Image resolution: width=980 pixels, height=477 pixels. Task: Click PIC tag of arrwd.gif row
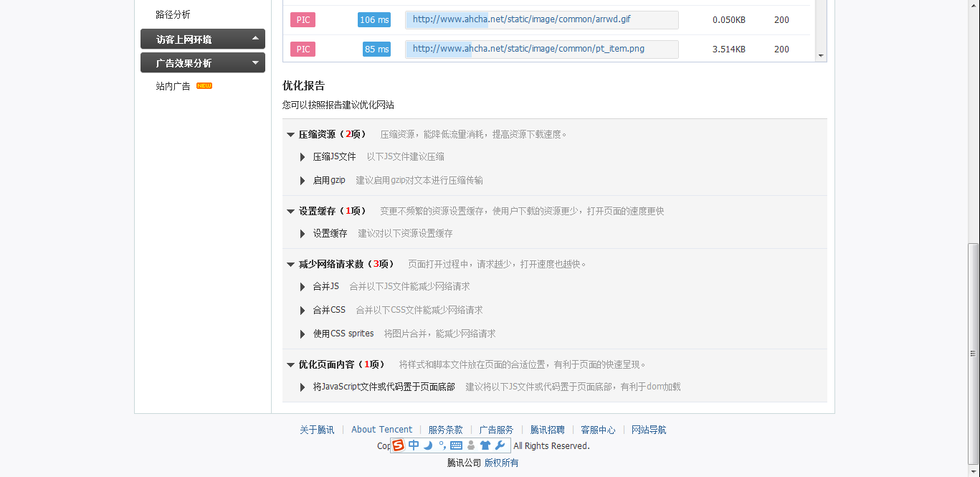click(303, 20)
